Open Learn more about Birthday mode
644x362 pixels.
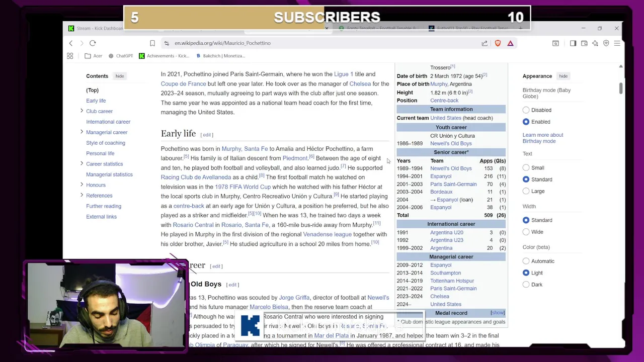(x=542, y=138)
